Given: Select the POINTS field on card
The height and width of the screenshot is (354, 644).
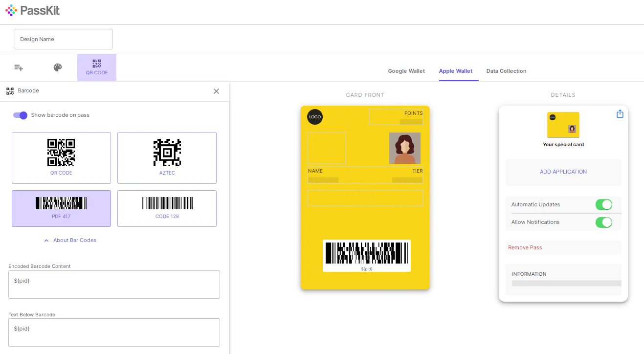Looking at the screenshot, I should (396, 117).
